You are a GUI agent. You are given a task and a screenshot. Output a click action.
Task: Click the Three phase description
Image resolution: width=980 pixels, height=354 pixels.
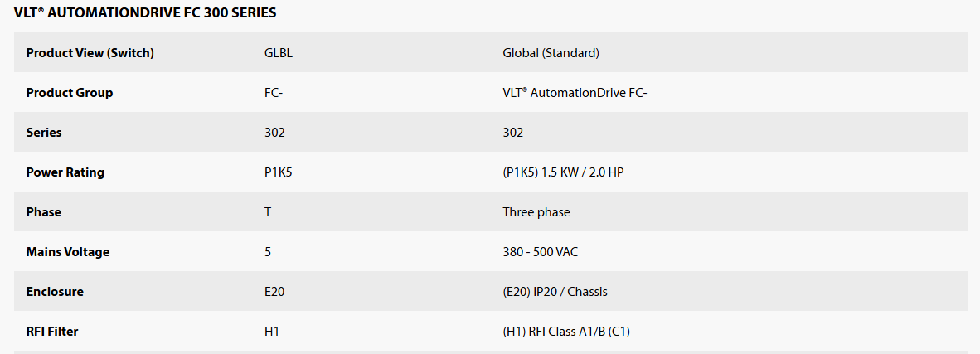tap(536, 212)
